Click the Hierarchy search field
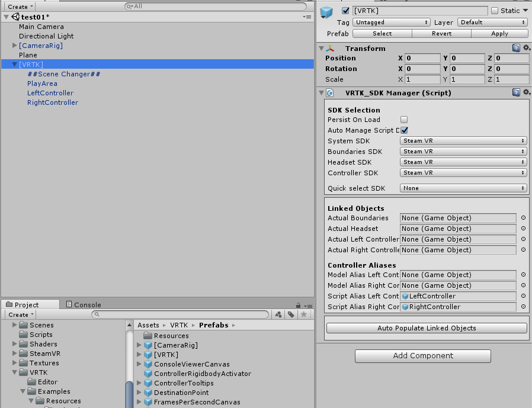 [x=216, y=7]
